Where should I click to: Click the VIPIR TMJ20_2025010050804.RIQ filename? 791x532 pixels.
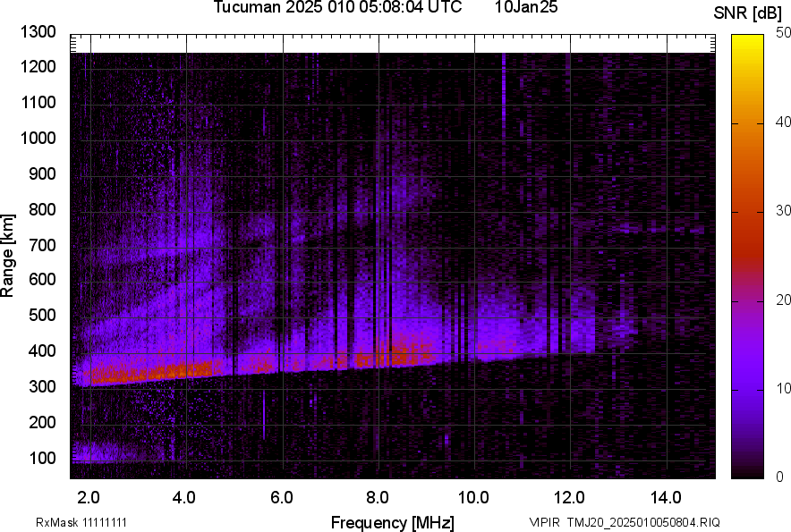[624, 522]
